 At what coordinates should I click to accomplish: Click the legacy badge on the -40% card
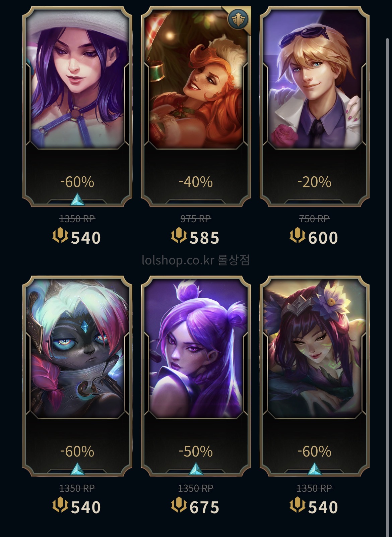coord(238,19)
